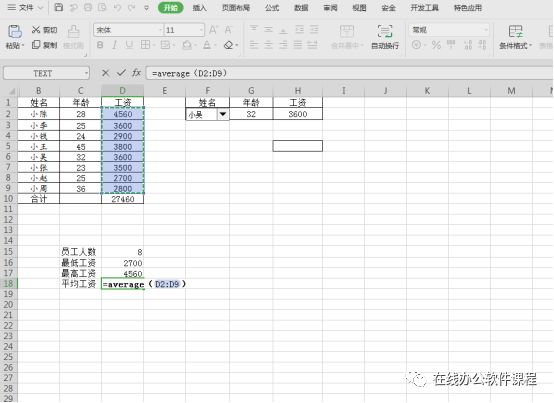Click the Clear/Eraser icon
This screenshot has height=403, width=554.
coord(229,45)
